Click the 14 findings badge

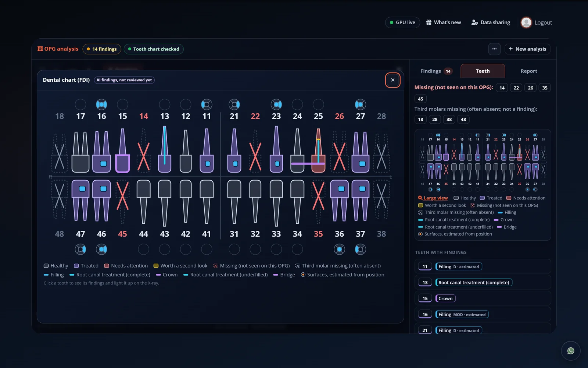pos(102,49)
